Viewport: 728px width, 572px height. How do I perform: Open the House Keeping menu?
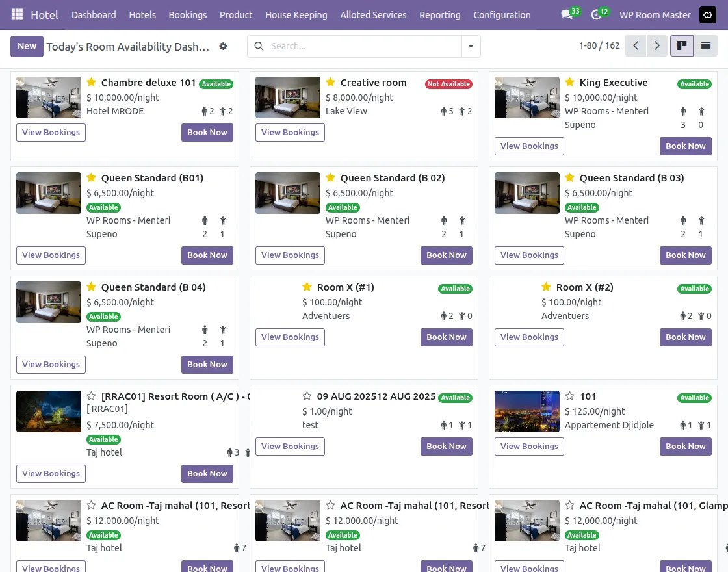296,14
